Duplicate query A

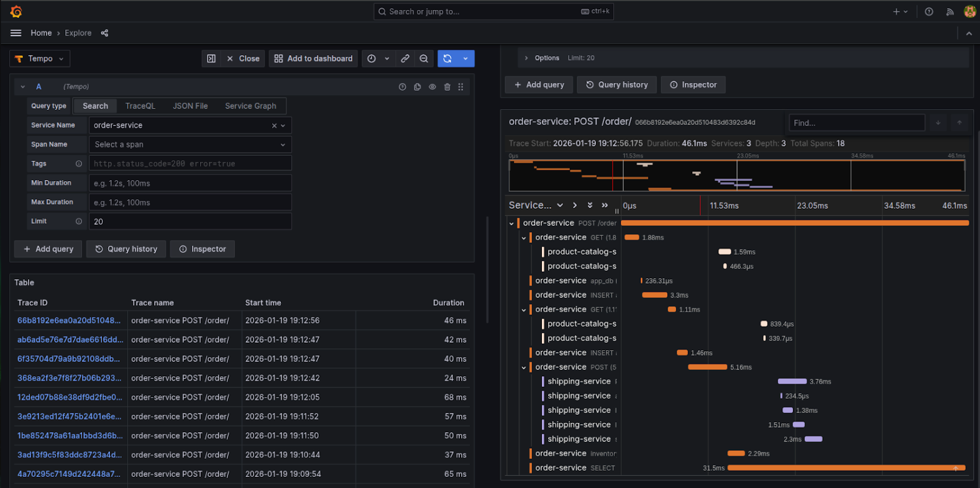click(417, 87)
